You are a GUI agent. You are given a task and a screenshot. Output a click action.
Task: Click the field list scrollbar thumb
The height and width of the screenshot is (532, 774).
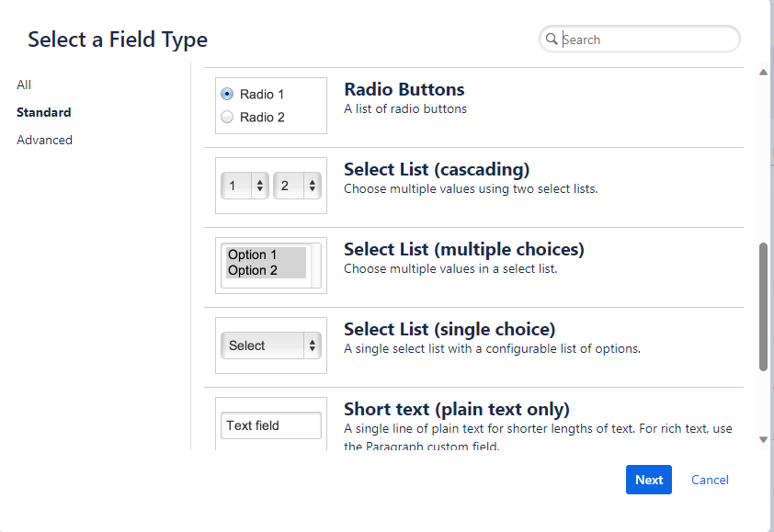(x=763, y=306)
